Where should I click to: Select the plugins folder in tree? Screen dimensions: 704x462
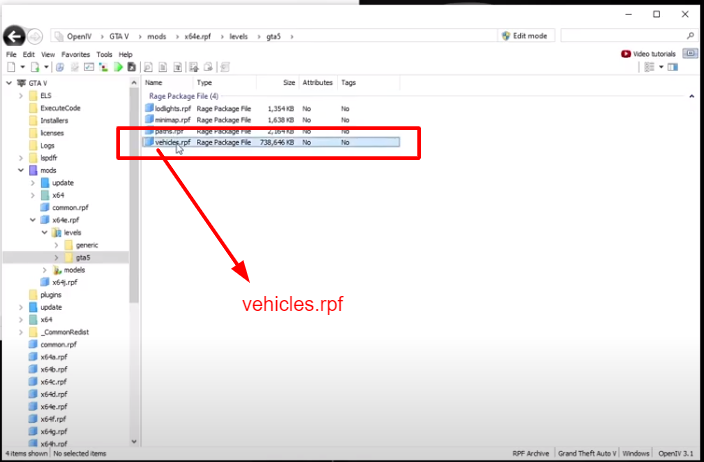tap(51, 295)
